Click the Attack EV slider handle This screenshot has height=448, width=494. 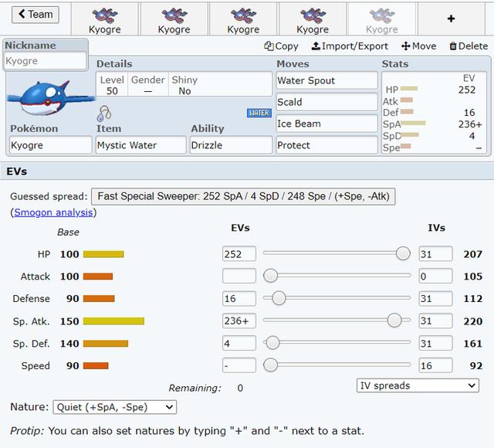[270, 276]
